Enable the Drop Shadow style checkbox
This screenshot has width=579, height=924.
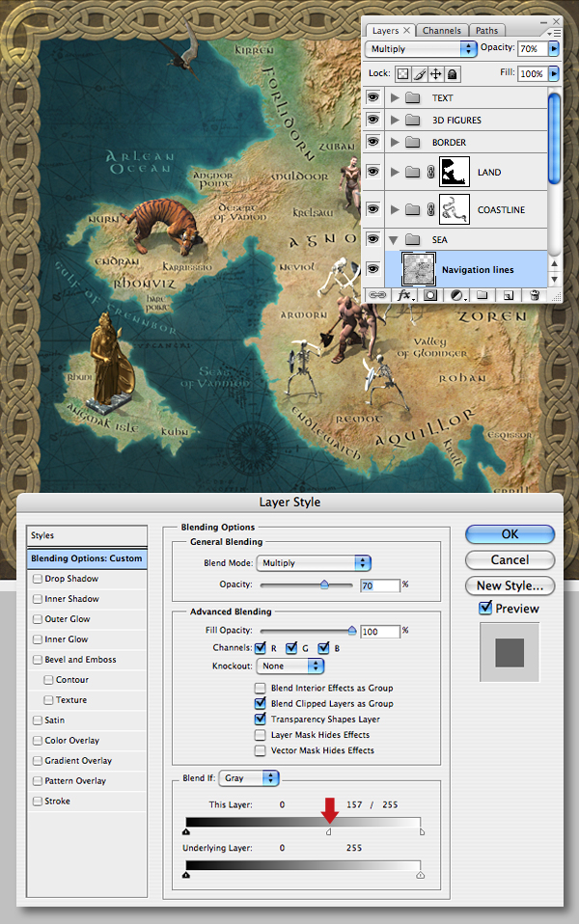(38, 579)
